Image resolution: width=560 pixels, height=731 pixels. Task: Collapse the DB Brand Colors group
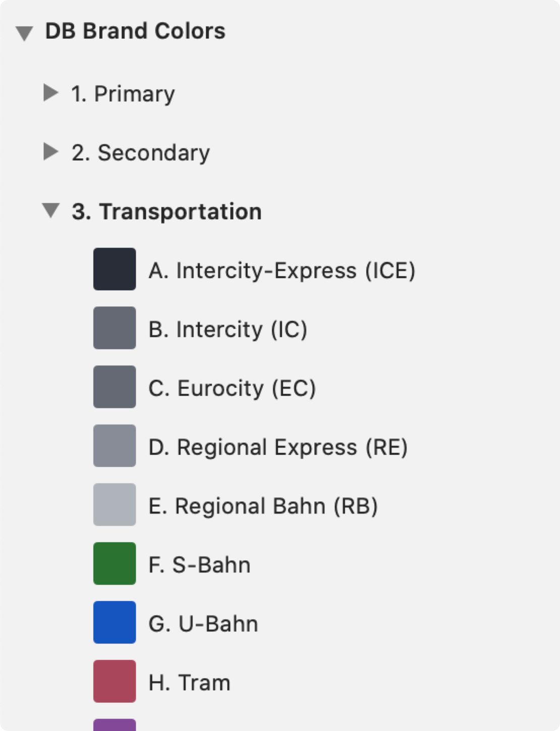click(24, 33)
